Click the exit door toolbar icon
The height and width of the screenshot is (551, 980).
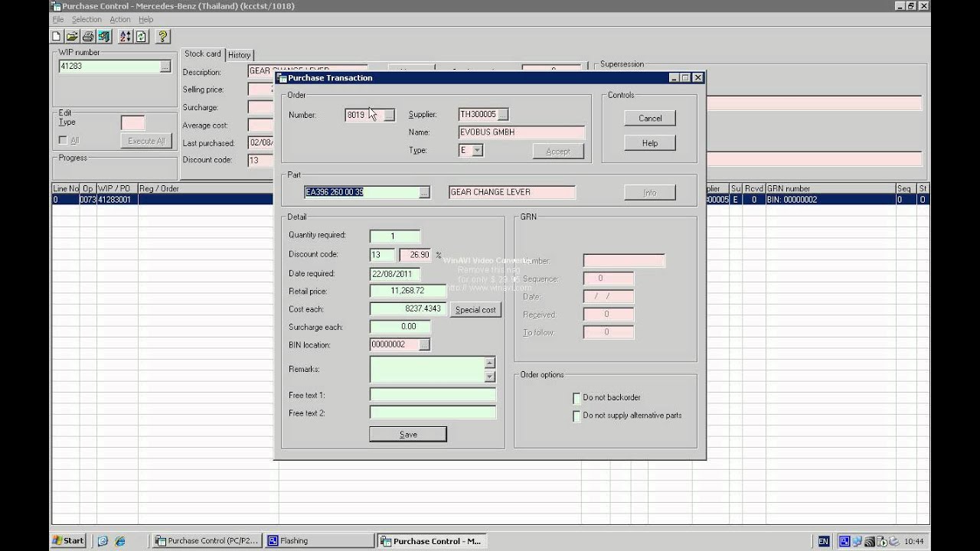tap(103, 36)
